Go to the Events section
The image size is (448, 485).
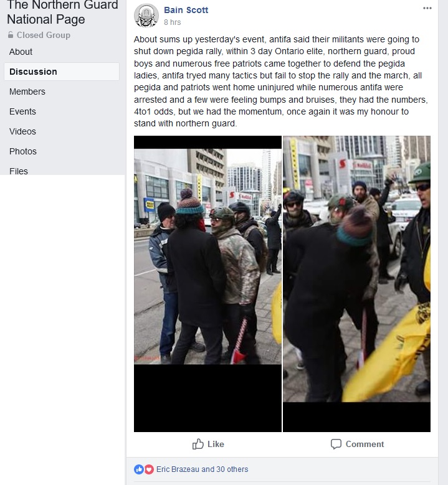(x=22, y=111)
